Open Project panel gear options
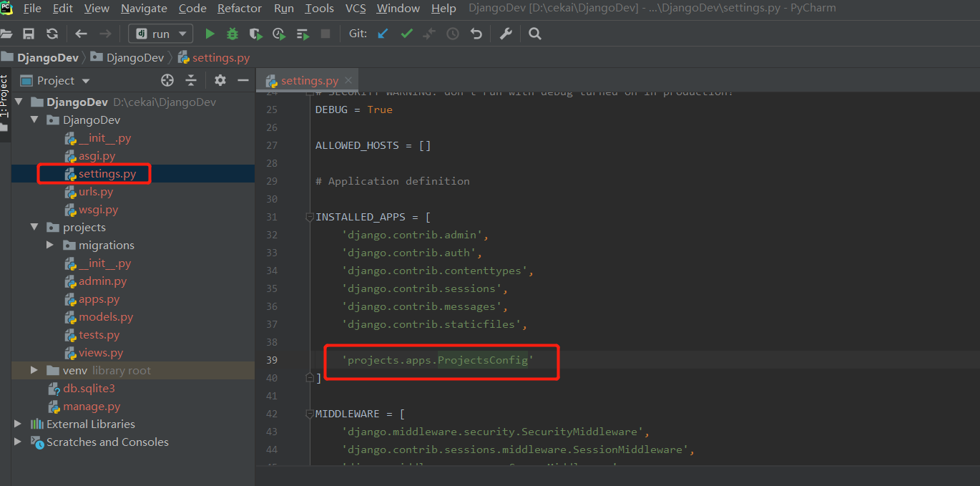The image size is (980, 486). (220, 80)
